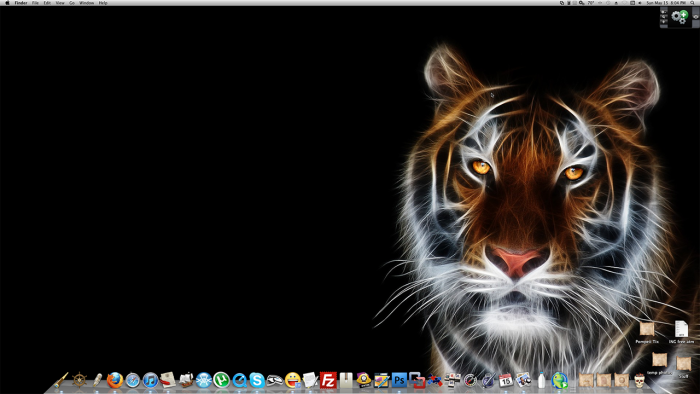Click the date and time in menu bar
The height and width of the screenshot is (394, 700).
666,3
